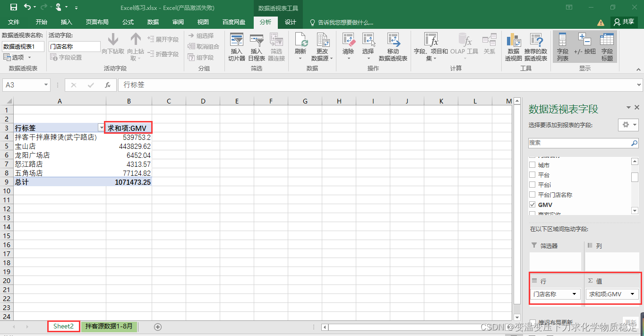Check the 平台门店名称 field checkbox
644x336 pixels.
(x=532, y=195)
